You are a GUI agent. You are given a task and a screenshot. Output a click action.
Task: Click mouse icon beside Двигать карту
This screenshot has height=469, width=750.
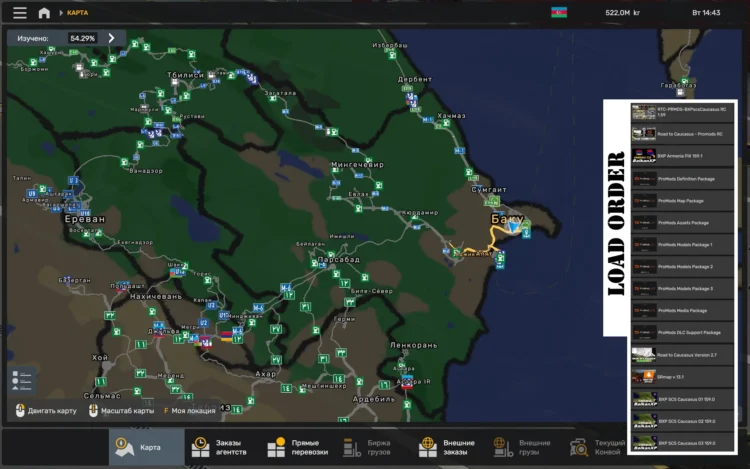(x=20, y=410)
